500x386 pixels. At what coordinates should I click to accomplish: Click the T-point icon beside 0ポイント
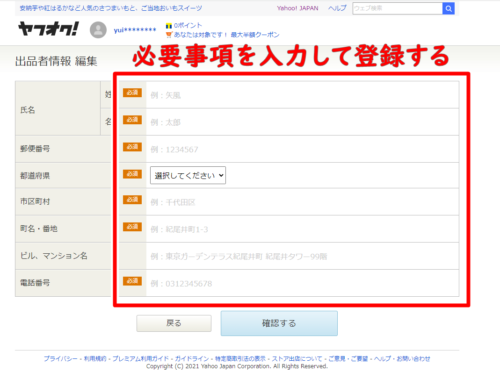[x=169, y=26]
